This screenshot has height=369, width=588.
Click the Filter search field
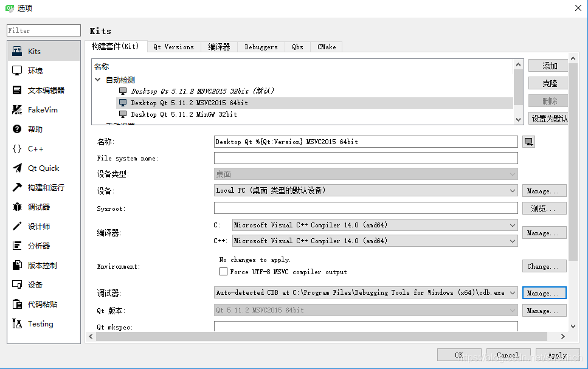[44, 30]
